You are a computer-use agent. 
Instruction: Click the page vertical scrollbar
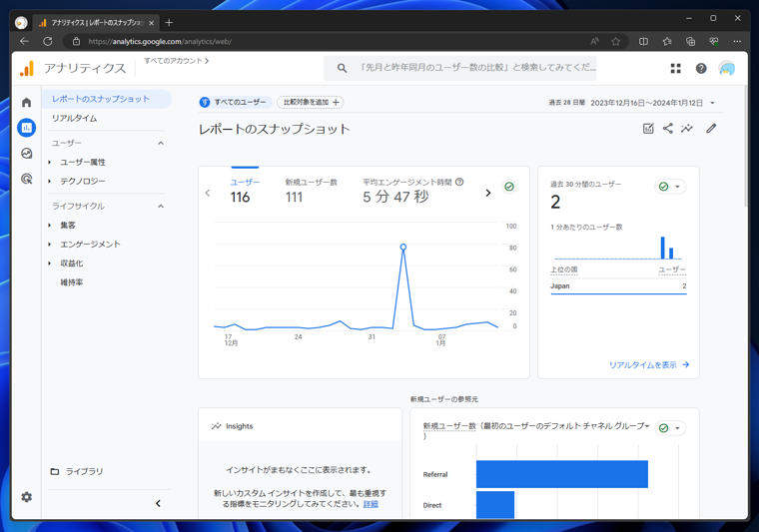tap(745, 148)
